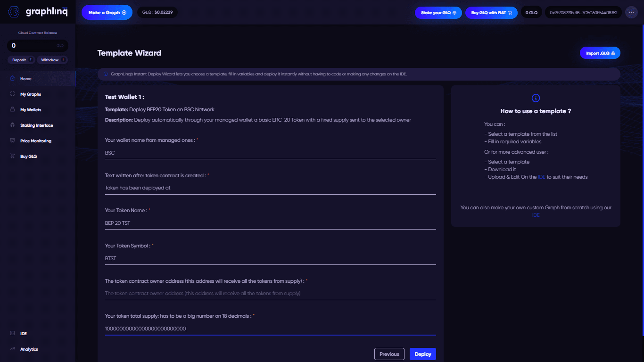This screenshot has height=362, width=644.
Task: Click the My Wallets sidebar icon
Action: coord(12,110)
